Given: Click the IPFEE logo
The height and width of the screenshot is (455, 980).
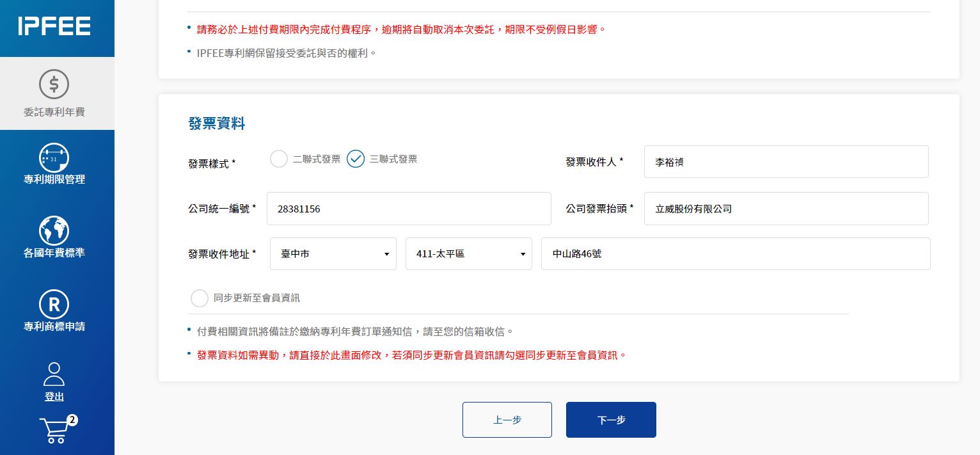Looking at the screenshot, I should coord(54,26).
